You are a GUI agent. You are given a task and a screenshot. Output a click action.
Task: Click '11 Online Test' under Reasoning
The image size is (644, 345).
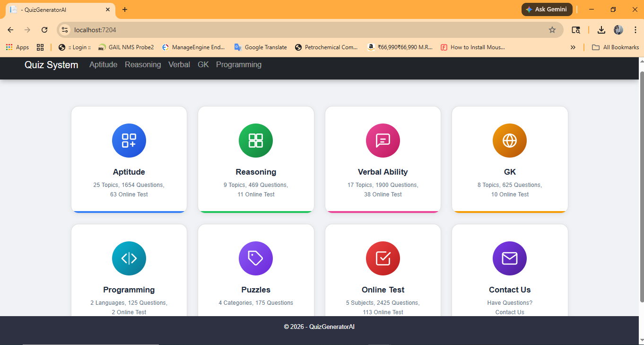[256, 195]
